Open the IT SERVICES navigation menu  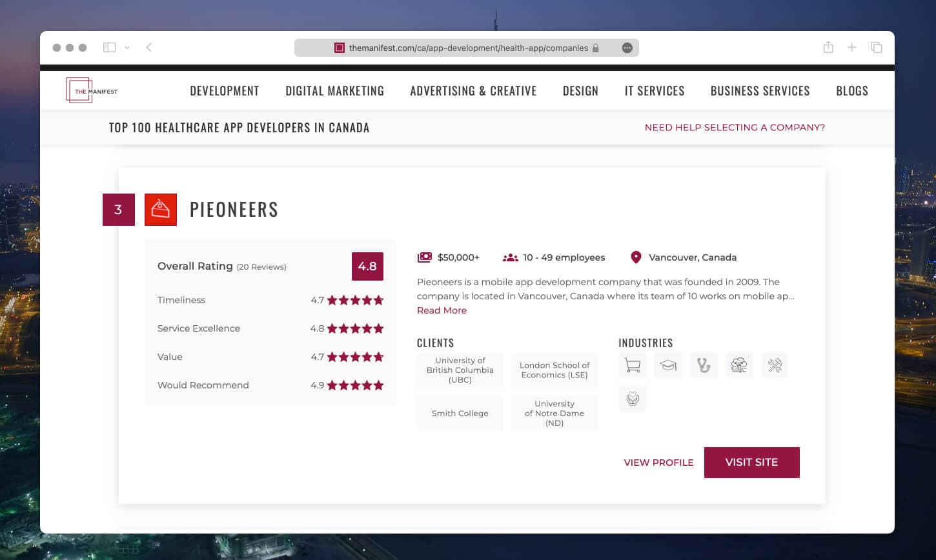(x=654, y=90)
